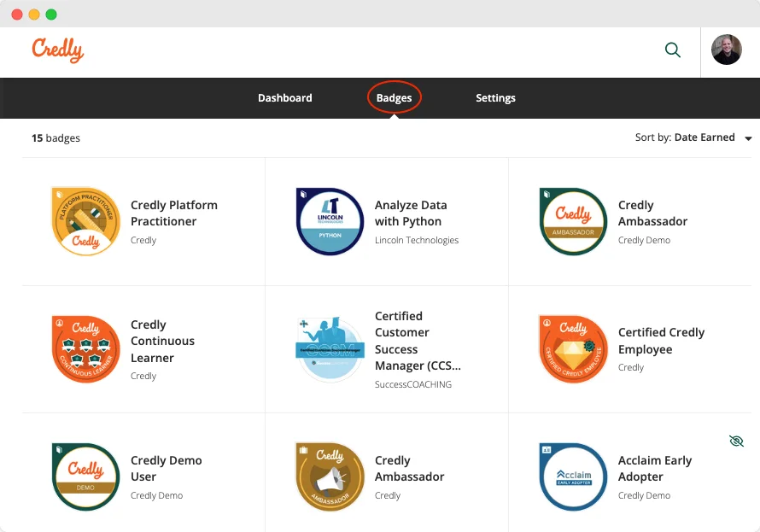Click Credly issuer under Platform Practitioner
This screenshot has width=760, height=532.
pyautogui.click(x=143, y=240)
